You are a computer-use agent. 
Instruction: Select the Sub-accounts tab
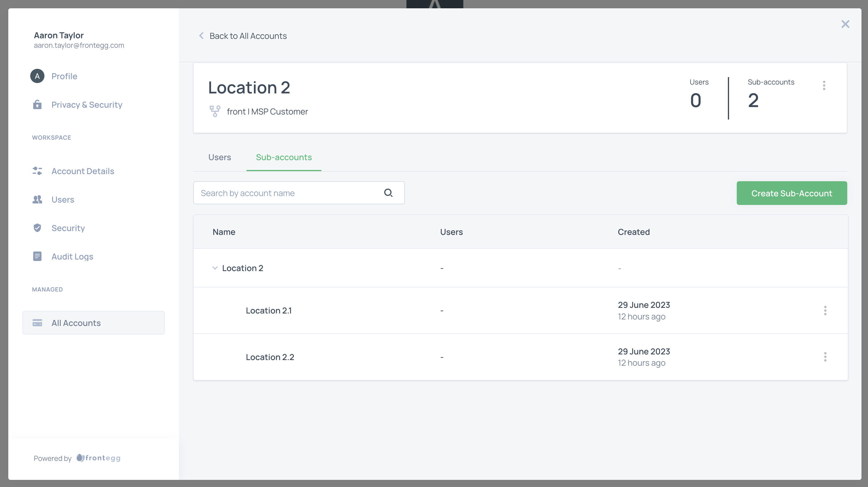point(284,157)
